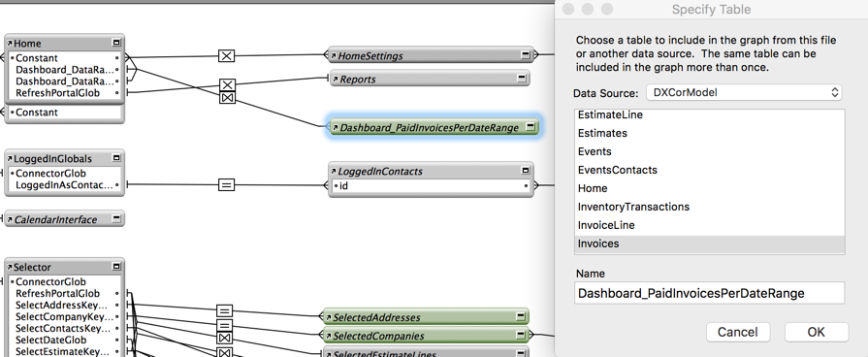Click the SelectedAddresses source arrow icon
Viewport: 868px width, 357px height.
(x=328, y=317)
